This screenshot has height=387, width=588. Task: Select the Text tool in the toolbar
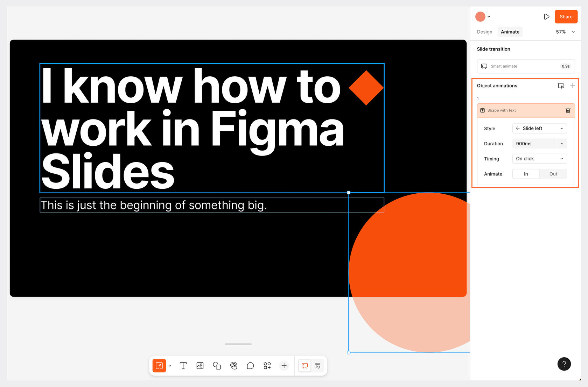183,366
